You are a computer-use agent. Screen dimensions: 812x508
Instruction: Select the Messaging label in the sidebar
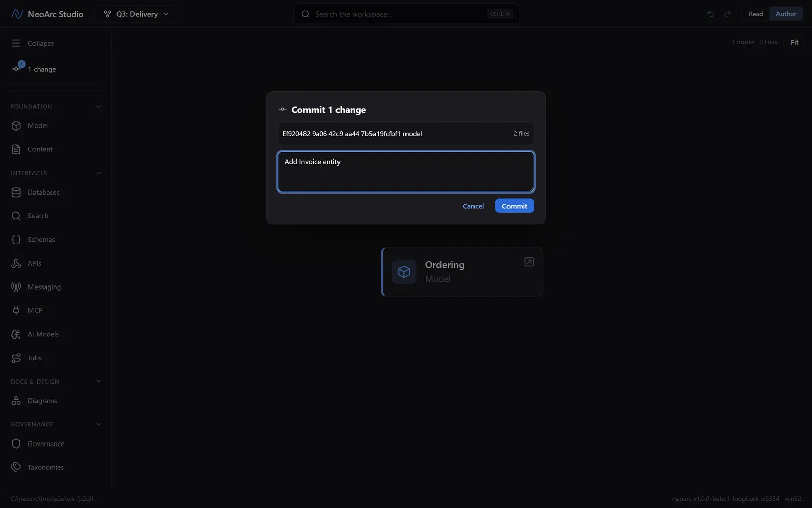pyautogui.click(x=44, y=287)
